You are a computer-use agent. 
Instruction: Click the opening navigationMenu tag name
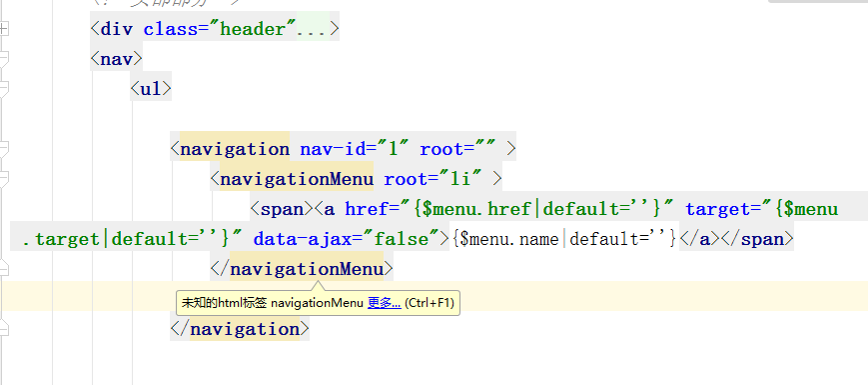[x=297, y=179]
